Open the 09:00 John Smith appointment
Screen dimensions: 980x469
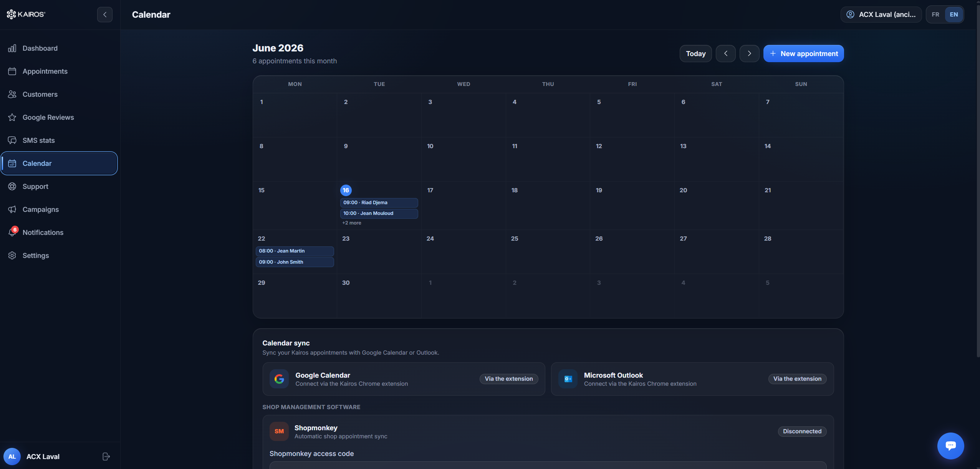(295, 262)
